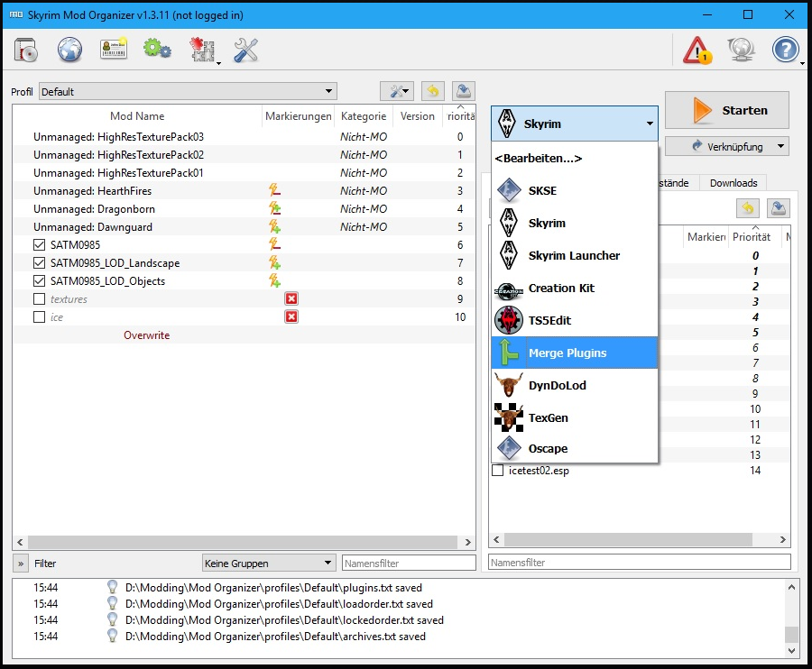Click the Starten button
This screenshot has width=812, height=669.
click(x=727, y=110)
